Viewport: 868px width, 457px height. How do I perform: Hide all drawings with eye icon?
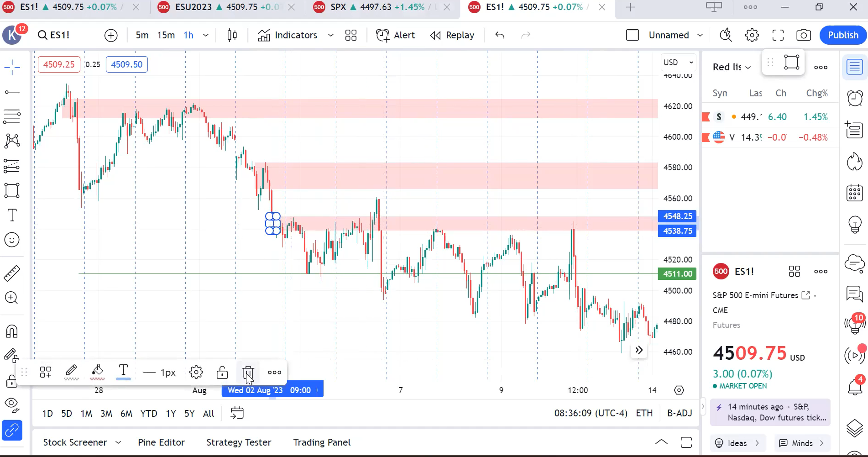click(12, 404)
